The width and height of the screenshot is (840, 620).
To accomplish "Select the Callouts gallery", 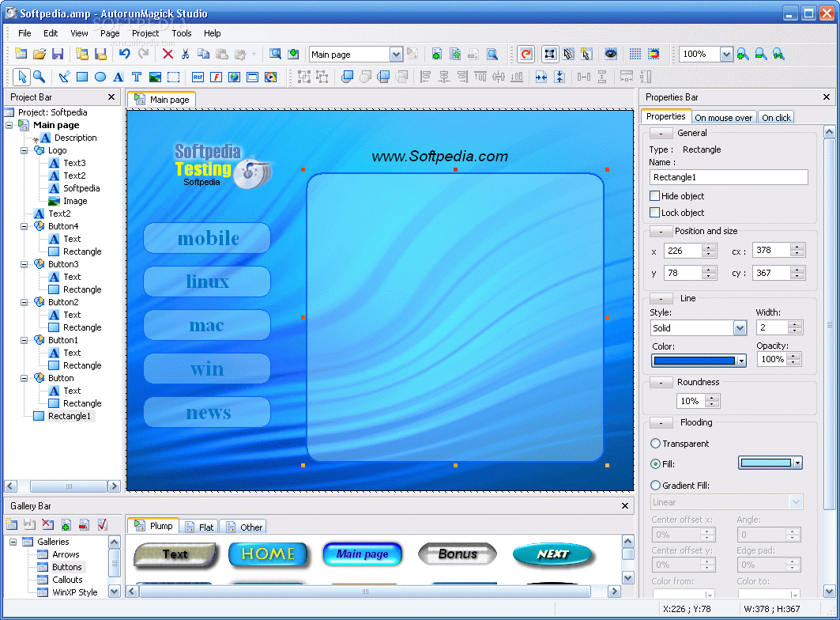I will [67, 580].
